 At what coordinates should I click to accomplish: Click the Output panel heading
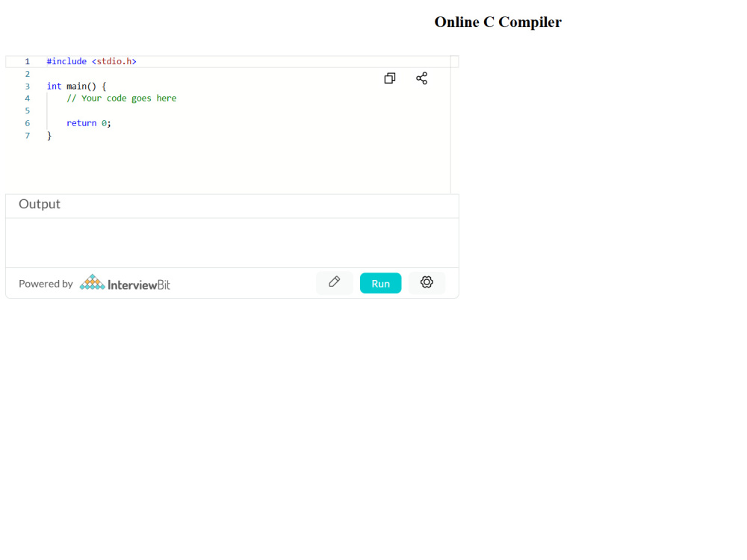click(x=40, y=205)
